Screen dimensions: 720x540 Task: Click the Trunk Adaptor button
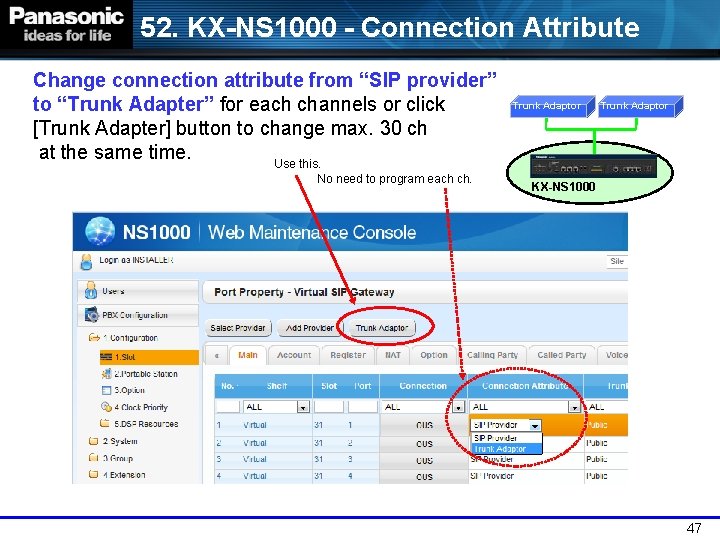pyautogui.click(x=382, y=328)
